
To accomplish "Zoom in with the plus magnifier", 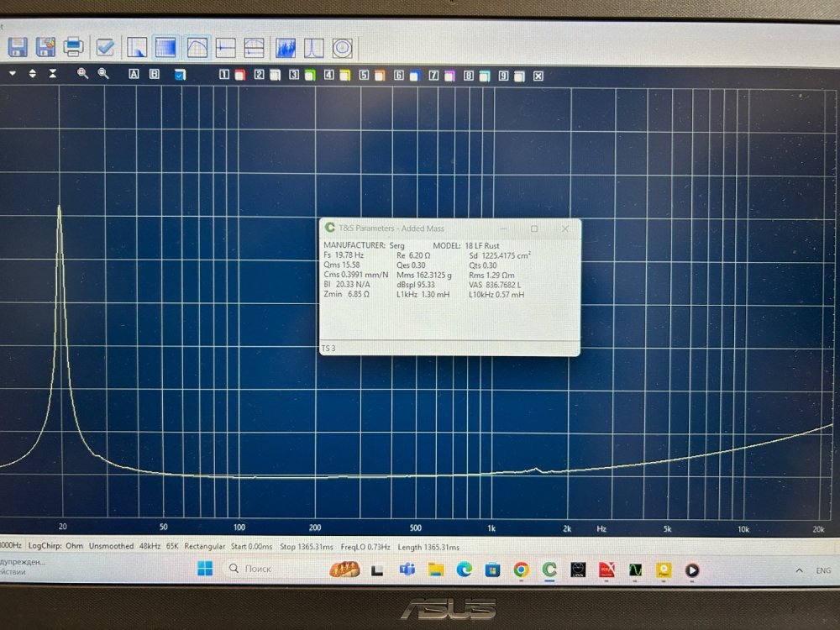I will (x=82, y=74).
